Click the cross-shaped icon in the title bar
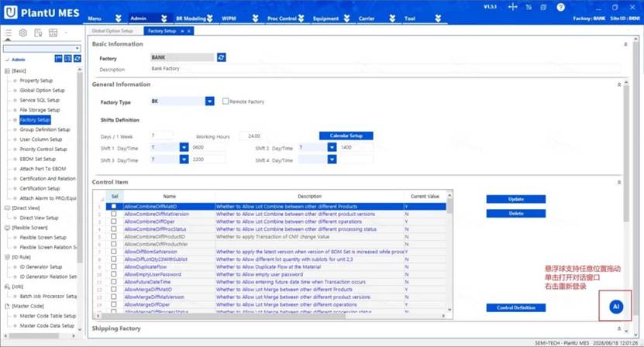 (512, 7)
